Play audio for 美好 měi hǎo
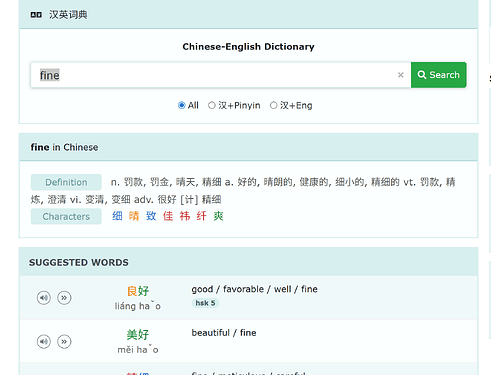 point(44,342)
